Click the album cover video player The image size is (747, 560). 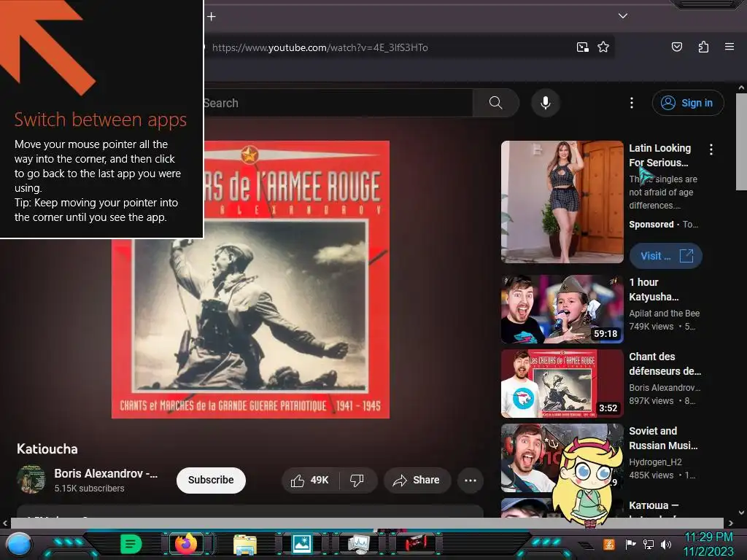point(251,279)
